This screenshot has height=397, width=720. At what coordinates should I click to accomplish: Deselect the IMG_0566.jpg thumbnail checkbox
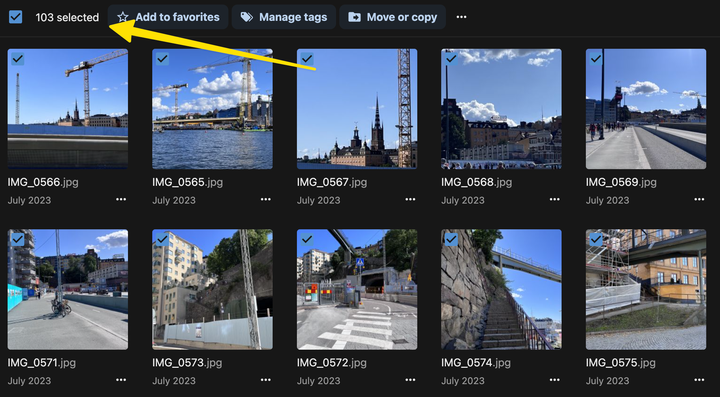(18, 59)
